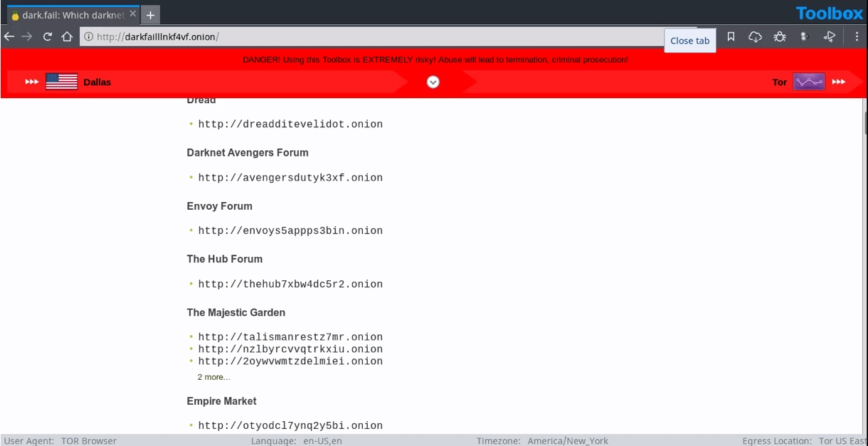Open the 2oywvwmtzdelmiei.onion link
Viewport: 868px width, 446px height.
tap(290, 361)
